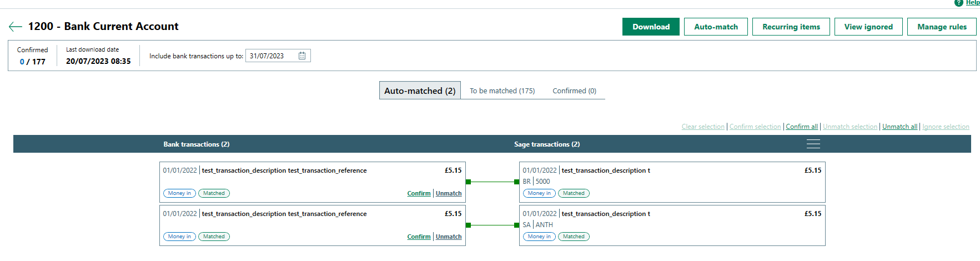Image resolution: width=980 pixels, height=261 pixels.
Task: Click the Help icon
Action: [958, 3]
